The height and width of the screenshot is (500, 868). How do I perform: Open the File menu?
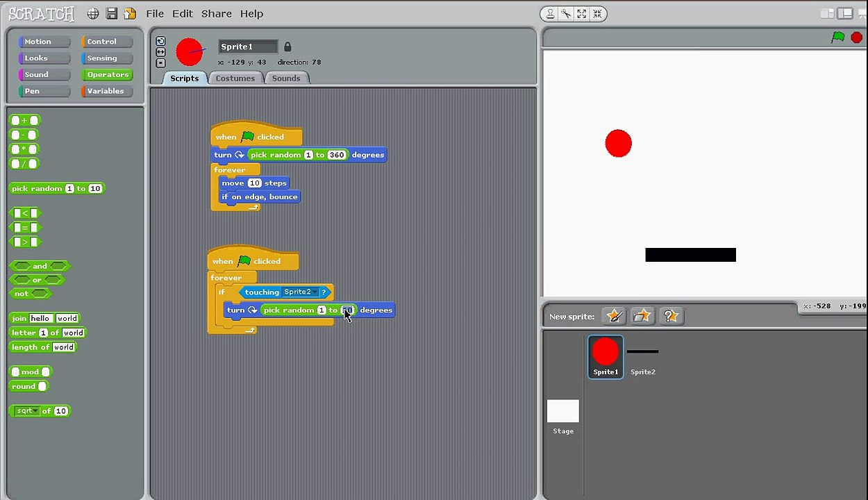coord(155,14)
